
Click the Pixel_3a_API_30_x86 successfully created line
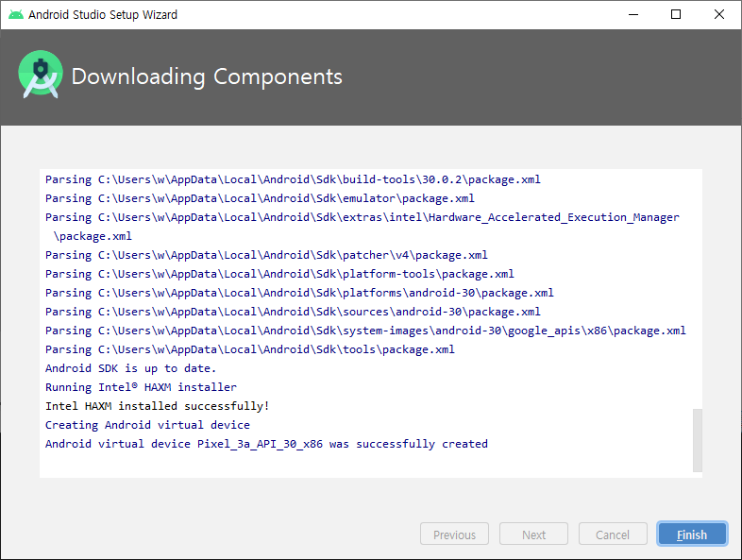266,444
